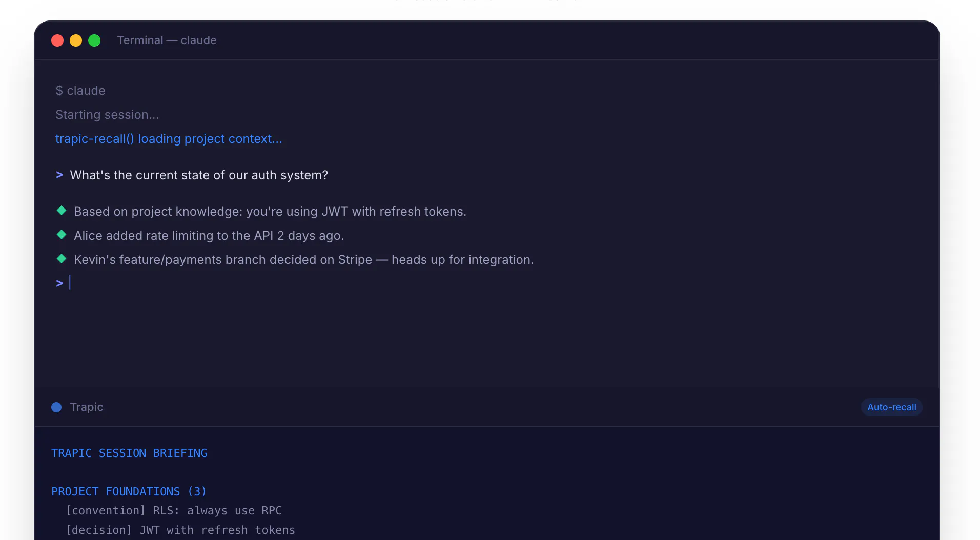Click the Auto-recall badge

892,407
